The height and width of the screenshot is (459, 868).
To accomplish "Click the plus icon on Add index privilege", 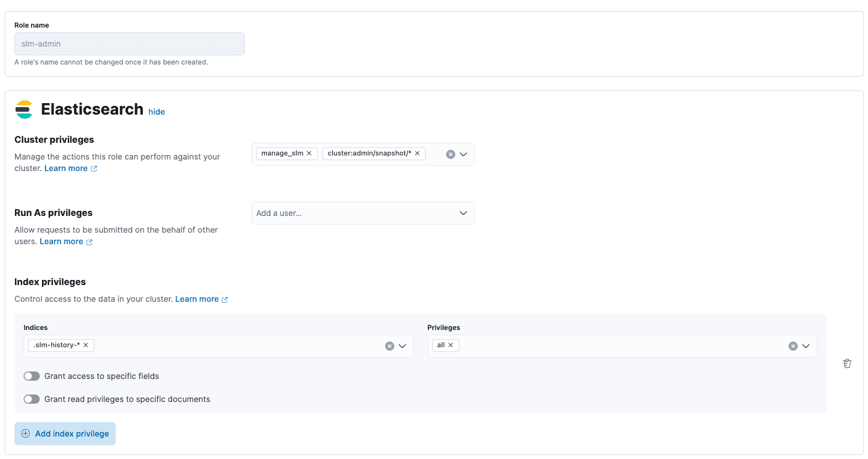I will pos(25,433).
